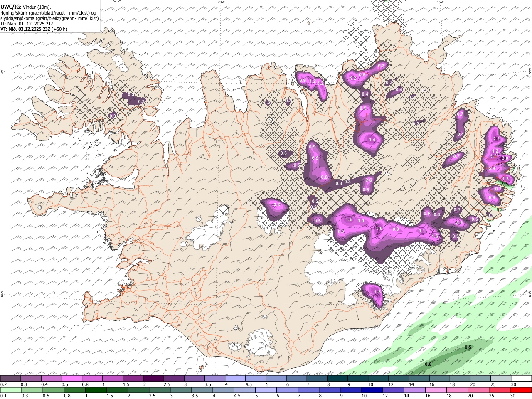Click the '3.0' value on east coast

(505, 158)
